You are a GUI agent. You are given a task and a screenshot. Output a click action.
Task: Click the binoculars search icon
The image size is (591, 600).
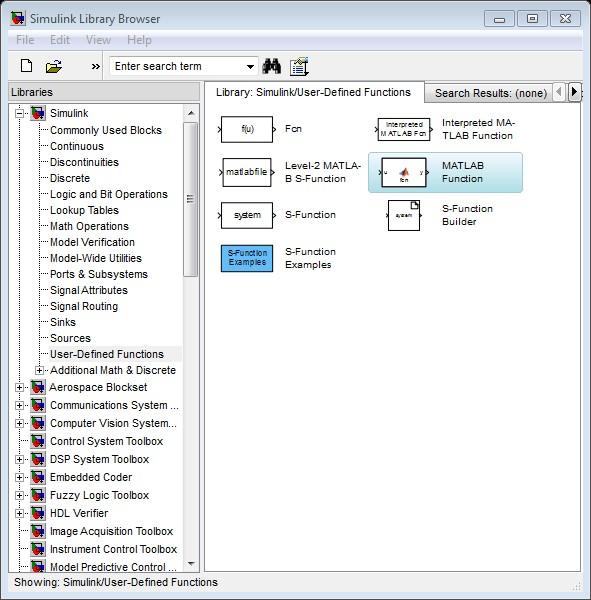pos(271,66)
